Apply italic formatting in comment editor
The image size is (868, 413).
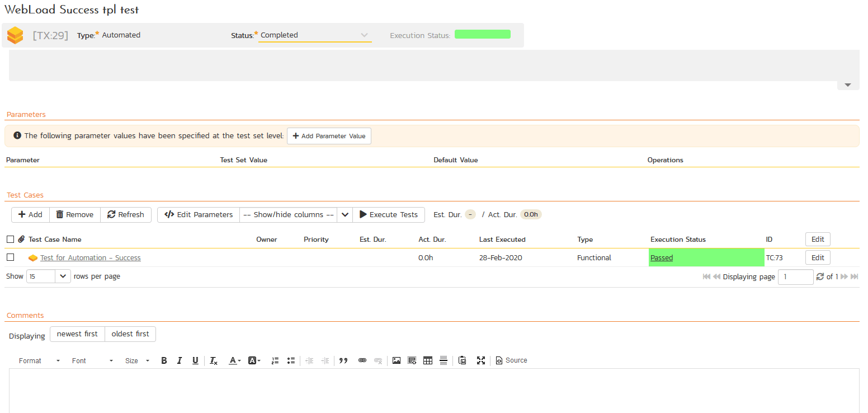pos(180,360)
